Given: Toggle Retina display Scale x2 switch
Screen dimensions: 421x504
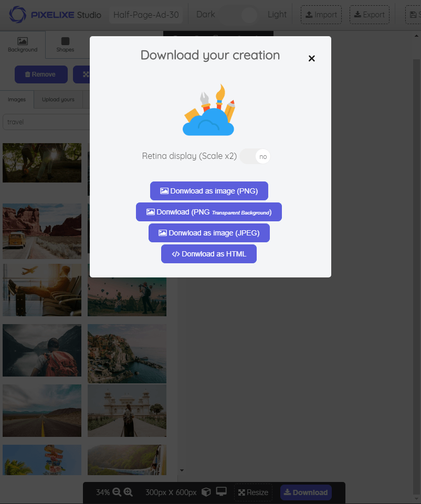Looking at the screenshot, I should point(255,156).
